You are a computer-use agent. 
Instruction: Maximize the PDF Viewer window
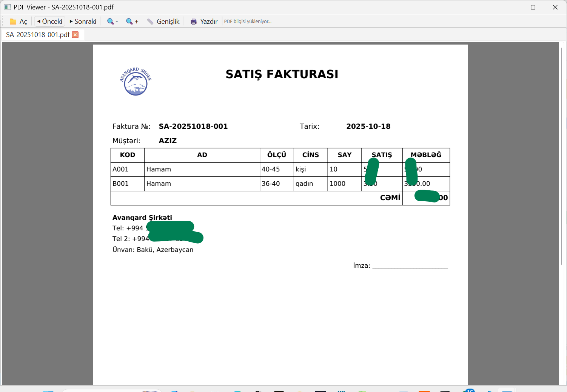pos(533,7)
